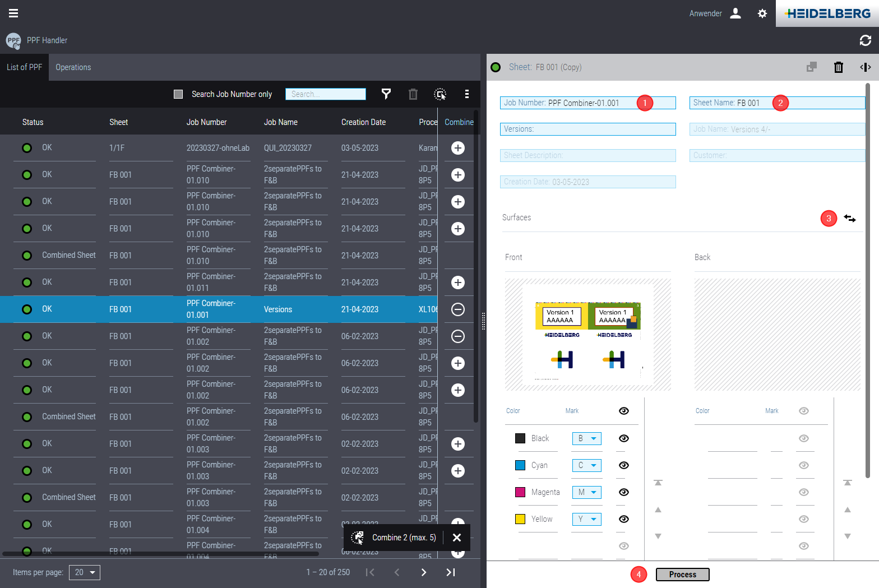Open settings with the gear icon
Viewport: 879px width, 588px height.
tap(762, 13)
